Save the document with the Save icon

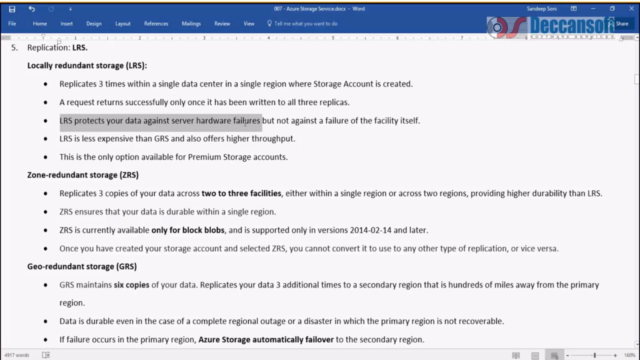click(x=12, y=9)
